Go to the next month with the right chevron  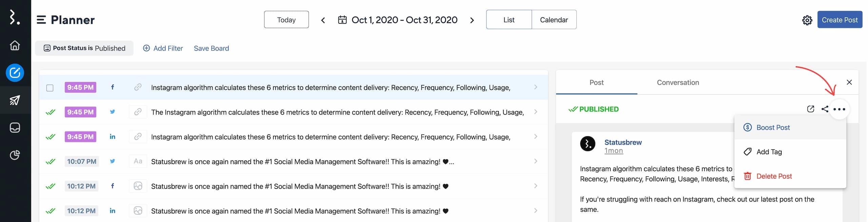pos(472,20)
